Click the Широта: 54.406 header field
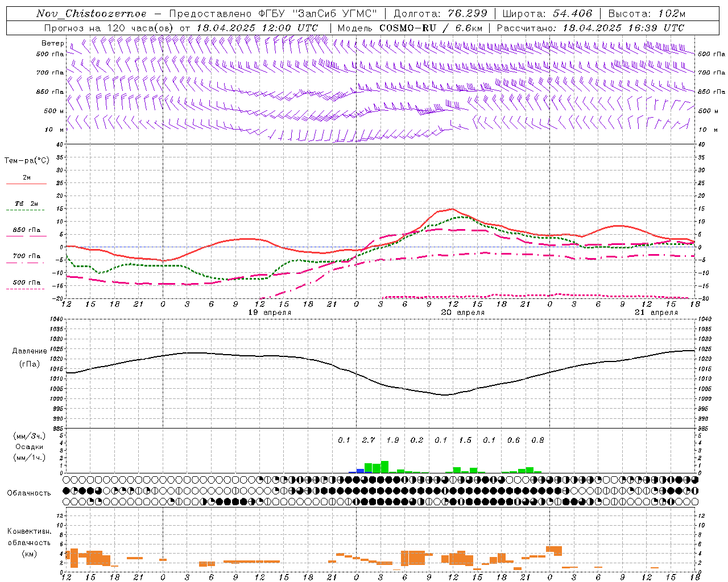 coord(547,14)
